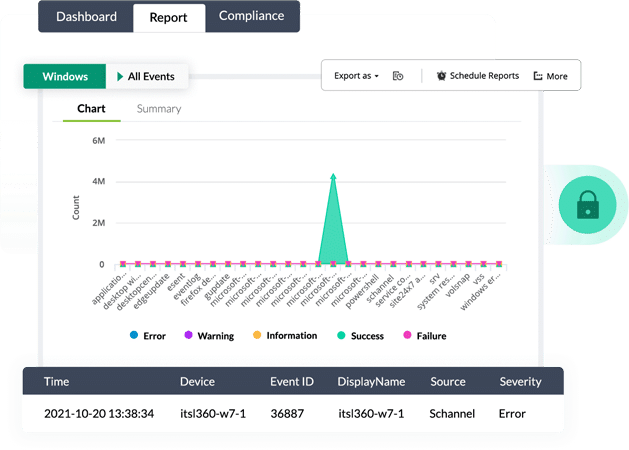This screenshot has height=450, width=629.
Task: Select Event ID value 36887
Action: click(287, 414)
